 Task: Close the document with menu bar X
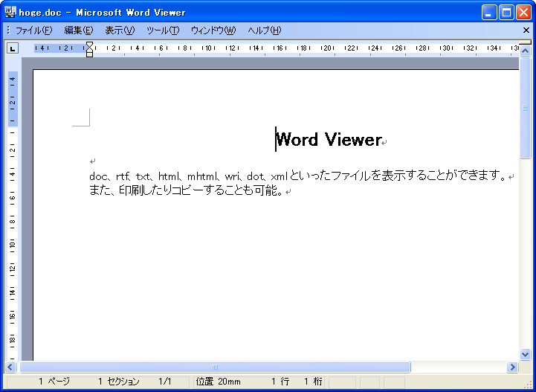(x=526, y=30)
